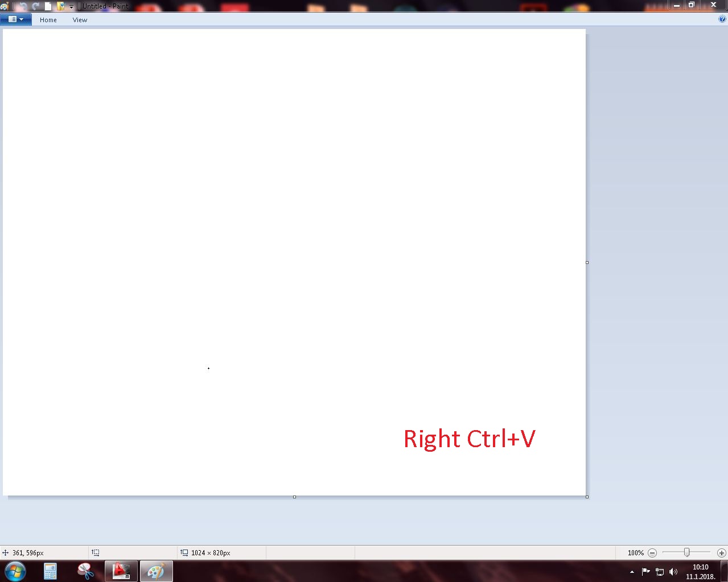The height and width of the screenshot is (582, 728).
Task: Create a new blank file from title bar
Action: tap(48, 6)
